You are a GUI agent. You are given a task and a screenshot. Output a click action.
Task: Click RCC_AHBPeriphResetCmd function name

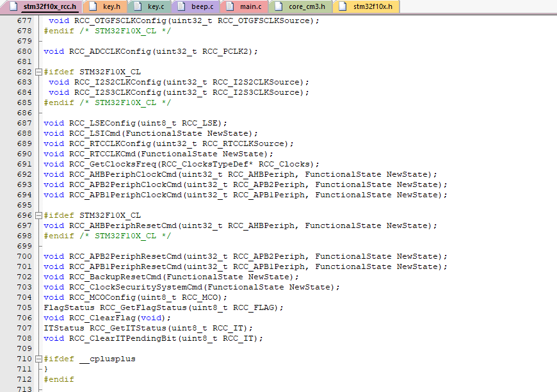123,225
